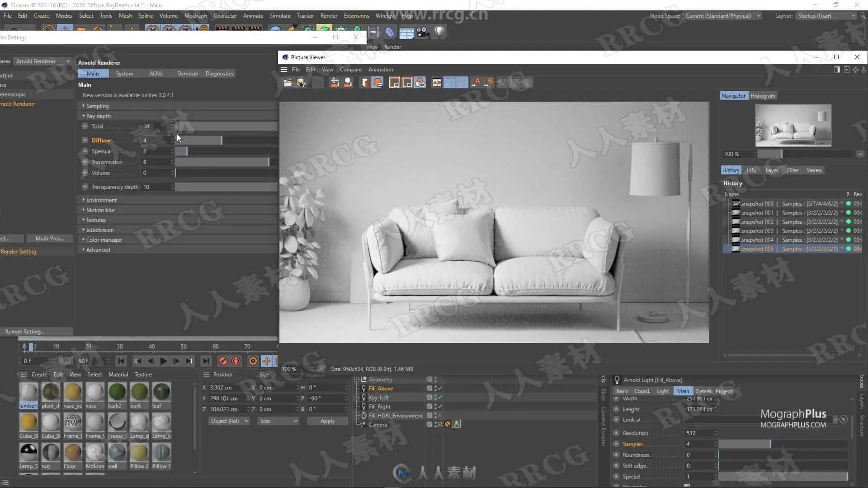The image size is (868, 488).
Task: Toggle the Key_Left light enable checkmark
Action: click(439, 398)
